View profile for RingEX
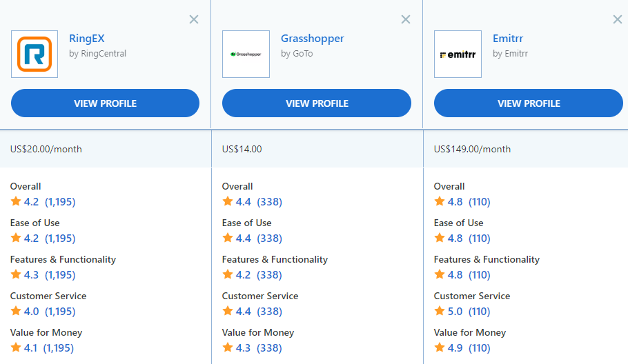The width and height of the screenshot is (628, 364). [x=106, y=103]
